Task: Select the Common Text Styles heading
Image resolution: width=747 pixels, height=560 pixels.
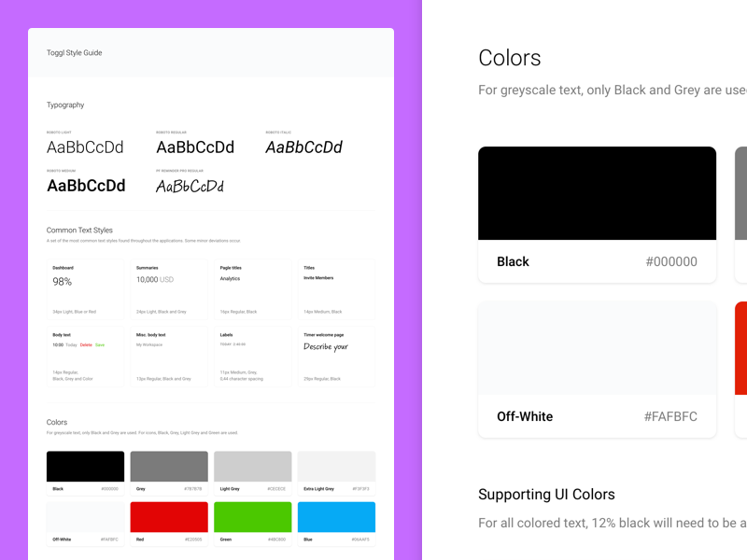Action: click(x=79, y=230)
